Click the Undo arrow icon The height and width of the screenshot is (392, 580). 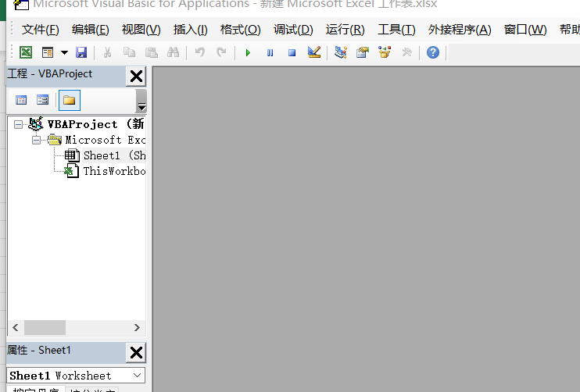click(200, 52)
